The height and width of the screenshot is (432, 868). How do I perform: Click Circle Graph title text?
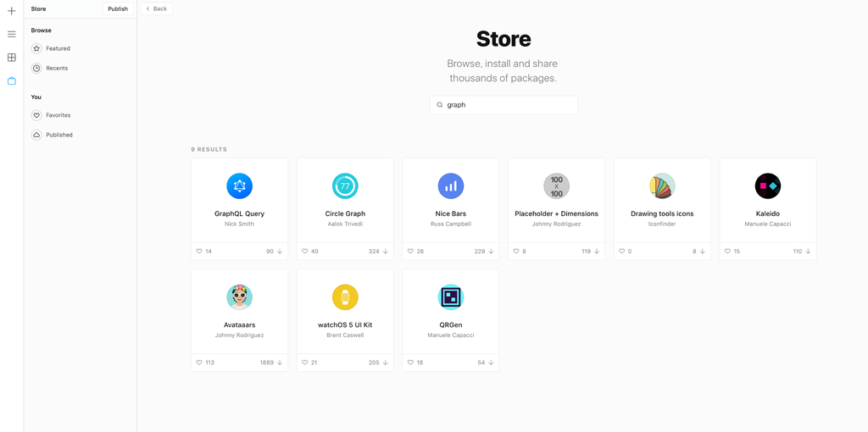click(345, 213)
